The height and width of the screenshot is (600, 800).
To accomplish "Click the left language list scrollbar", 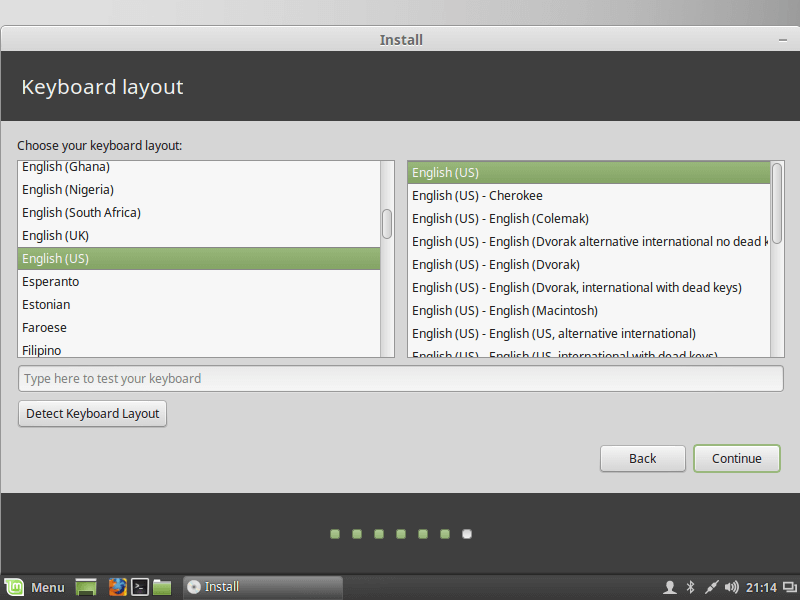I will (x=387, y=224).
